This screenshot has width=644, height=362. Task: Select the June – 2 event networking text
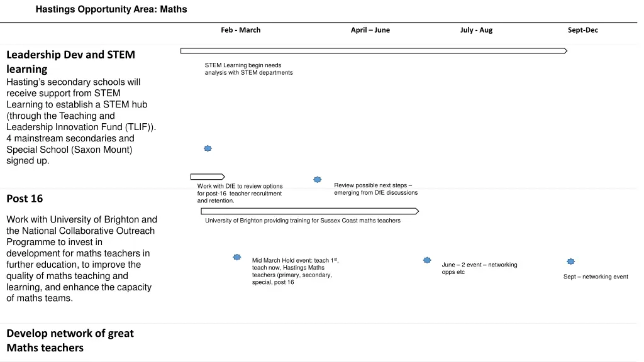(x=479, y=268)
